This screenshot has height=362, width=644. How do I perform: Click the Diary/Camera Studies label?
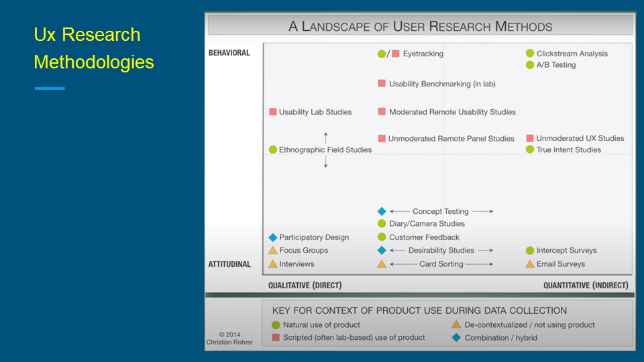(x=427, y=224)
